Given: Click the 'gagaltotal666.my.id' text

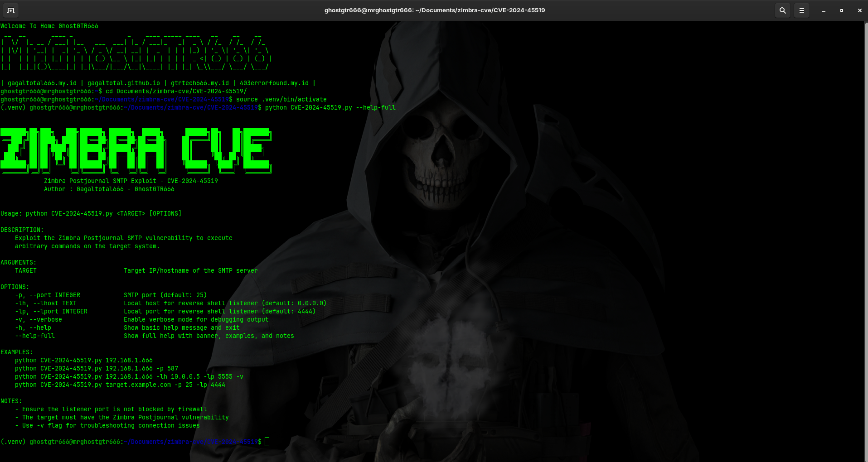Looking at the screenshot, I should 42,83.
